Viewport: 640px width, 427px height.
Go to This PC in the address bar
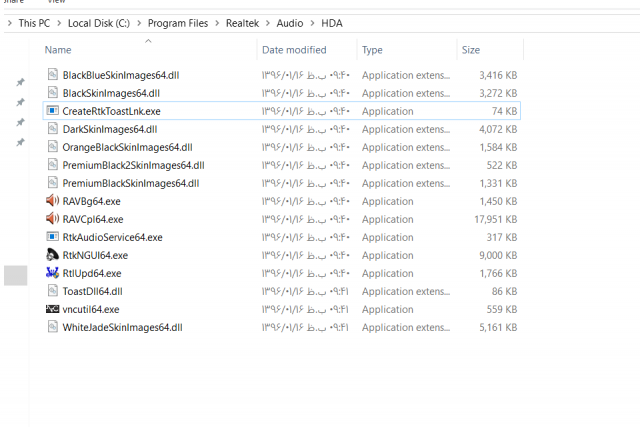coord(34,23)
